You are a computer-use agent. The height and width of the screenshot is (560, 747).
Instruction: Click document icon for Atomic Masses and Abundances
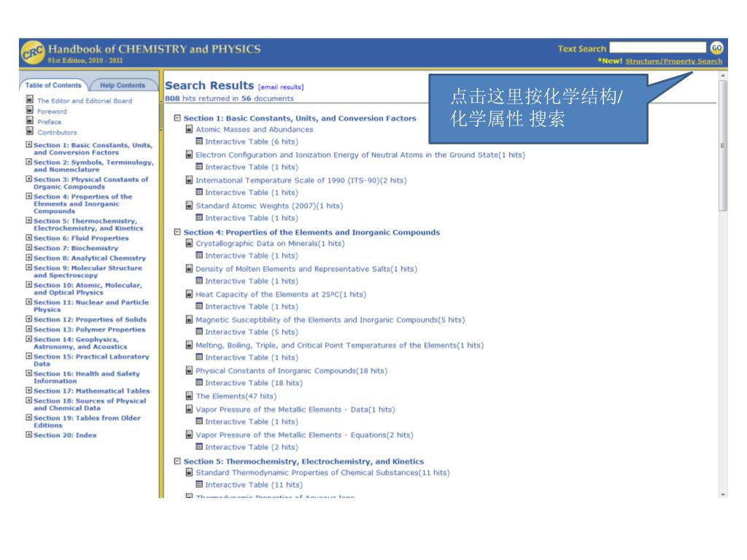pyautogui.click(x=189, y=129)
